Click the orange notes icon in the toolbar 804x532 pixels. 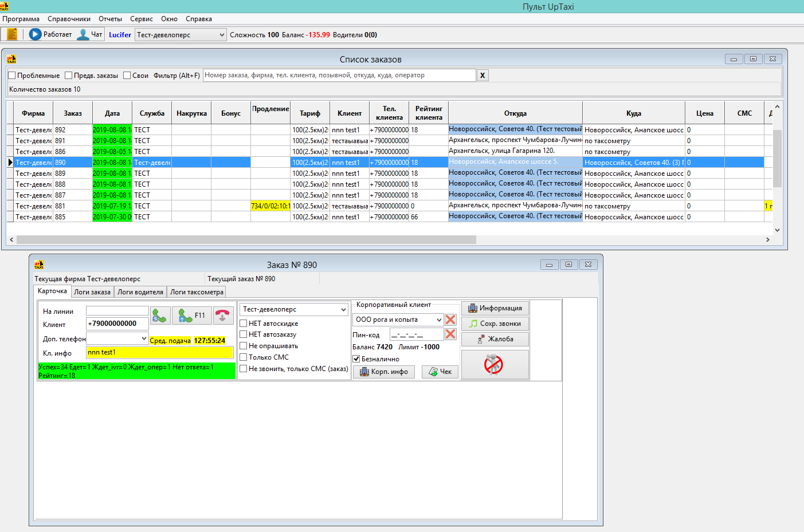click(11, 34)
